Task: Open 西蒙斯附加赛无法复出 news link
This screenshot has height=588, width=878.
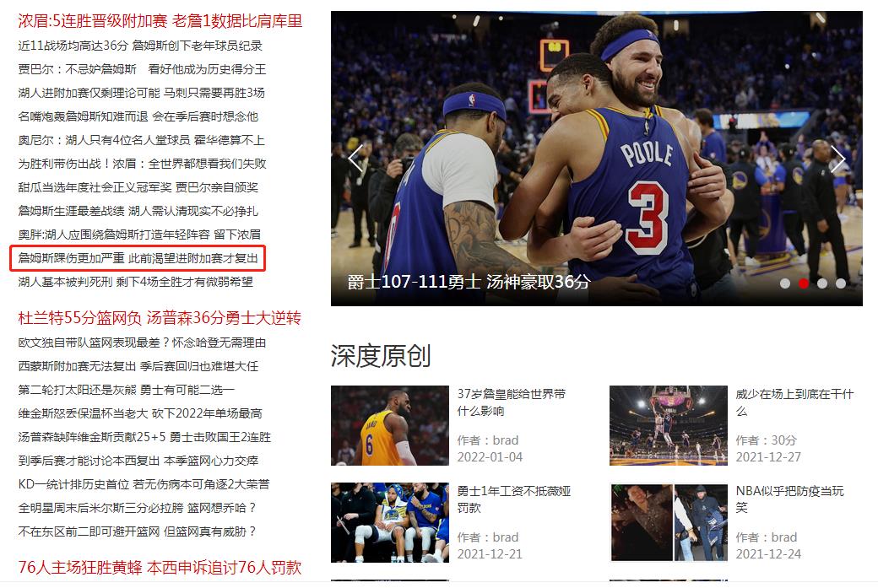Action: (x=138, y=366)
